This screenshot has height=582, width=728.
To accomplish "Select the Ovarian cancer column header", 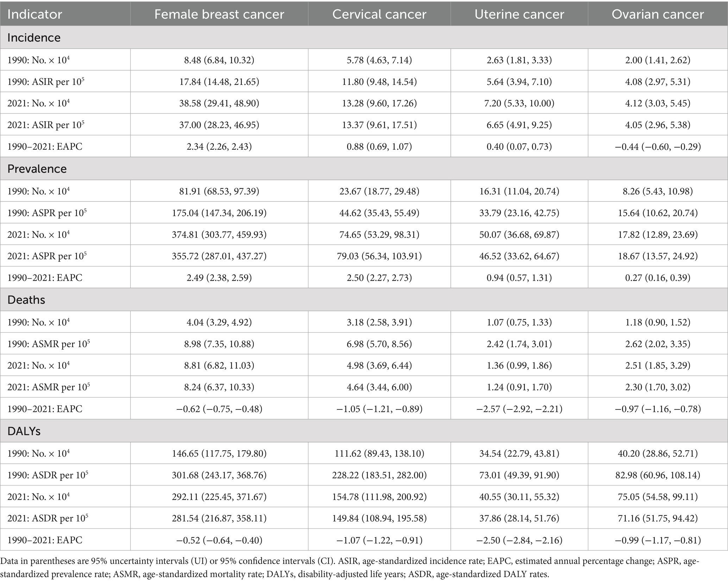I will [658, 14].
